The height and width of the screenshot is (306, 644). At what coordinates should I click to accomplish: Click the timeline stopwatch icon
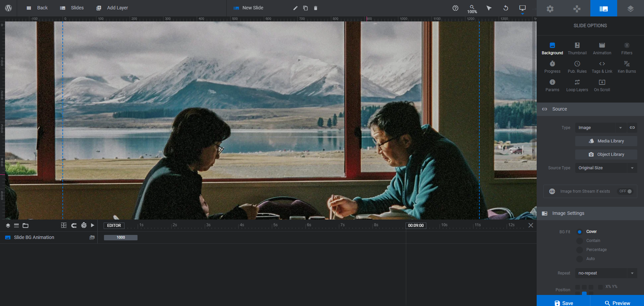(84, 226)
